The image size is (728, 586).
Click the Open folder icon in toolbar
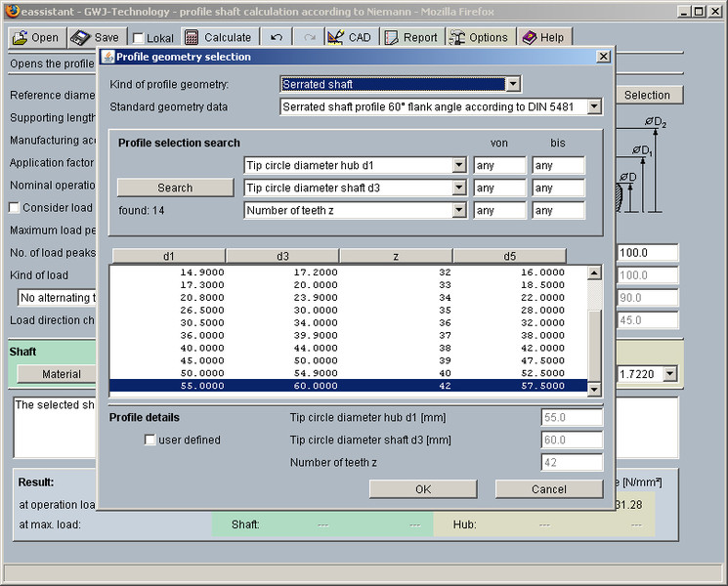pos(21,37)
